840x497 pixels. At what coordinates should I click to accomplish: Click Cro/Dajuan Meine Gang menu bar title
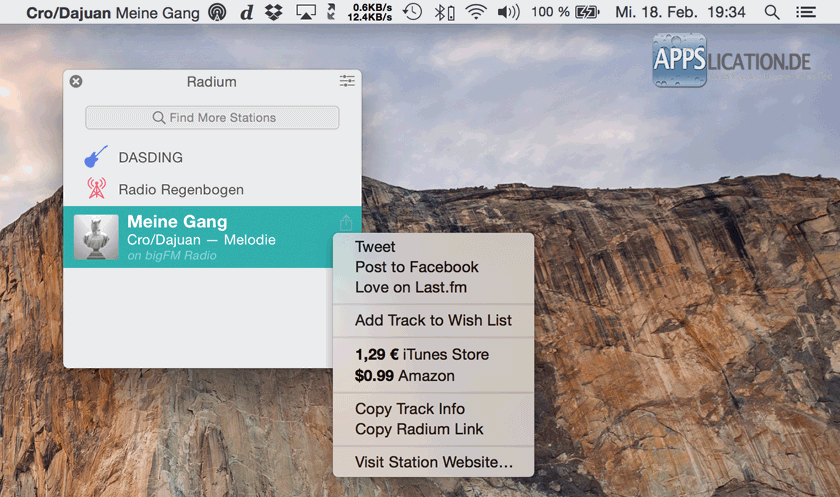[x=113, y=12]
